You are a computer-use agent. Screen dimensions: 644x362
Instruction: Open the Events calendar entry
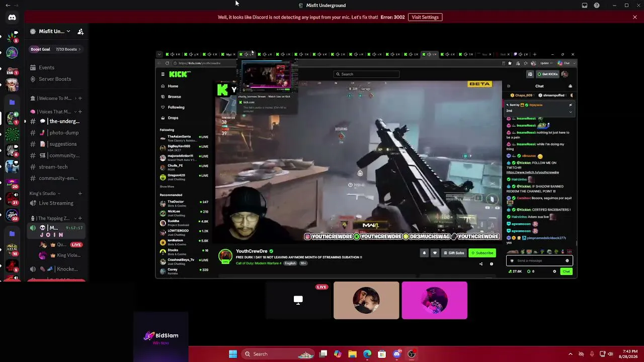coord(46,67)
